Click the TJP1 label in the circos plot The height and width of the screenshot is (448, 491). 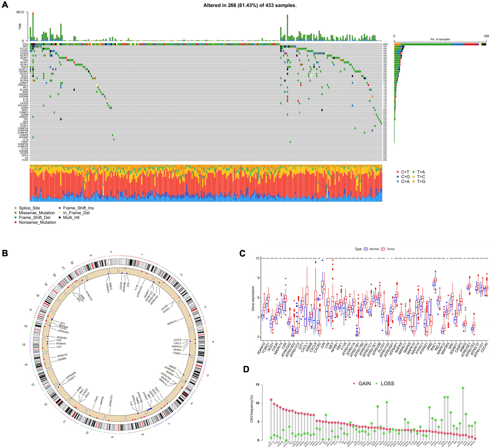(59, 347)
